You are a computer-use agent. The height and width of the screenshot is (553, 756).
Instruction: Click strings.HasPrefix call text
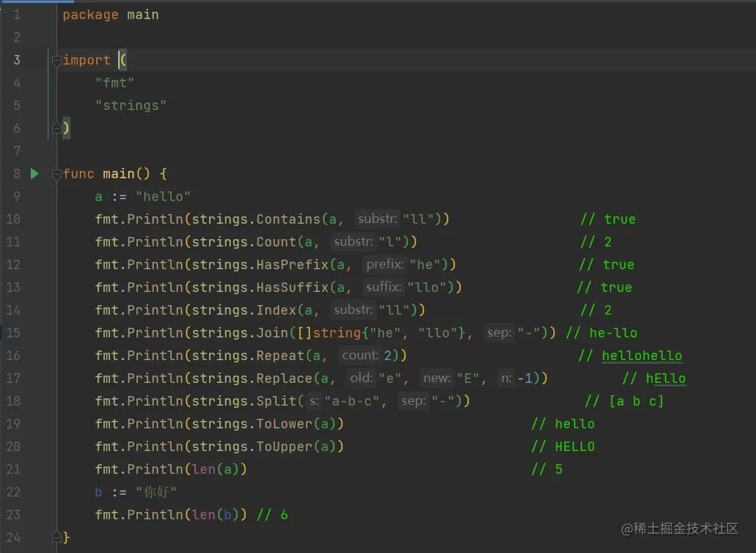tap(261, 265)
